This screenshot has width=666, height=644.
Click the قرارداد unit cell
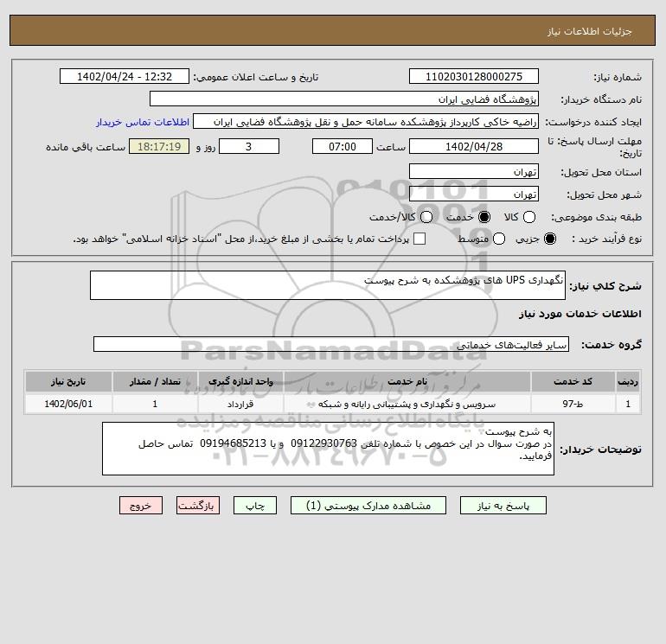(240, 404)
